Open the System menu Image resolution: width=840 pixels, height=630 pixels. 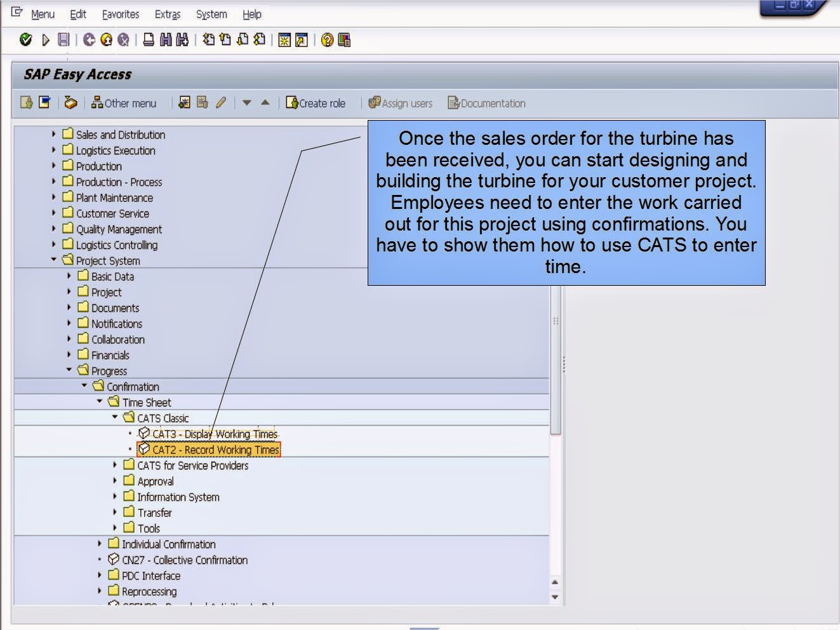click(211, 14)
